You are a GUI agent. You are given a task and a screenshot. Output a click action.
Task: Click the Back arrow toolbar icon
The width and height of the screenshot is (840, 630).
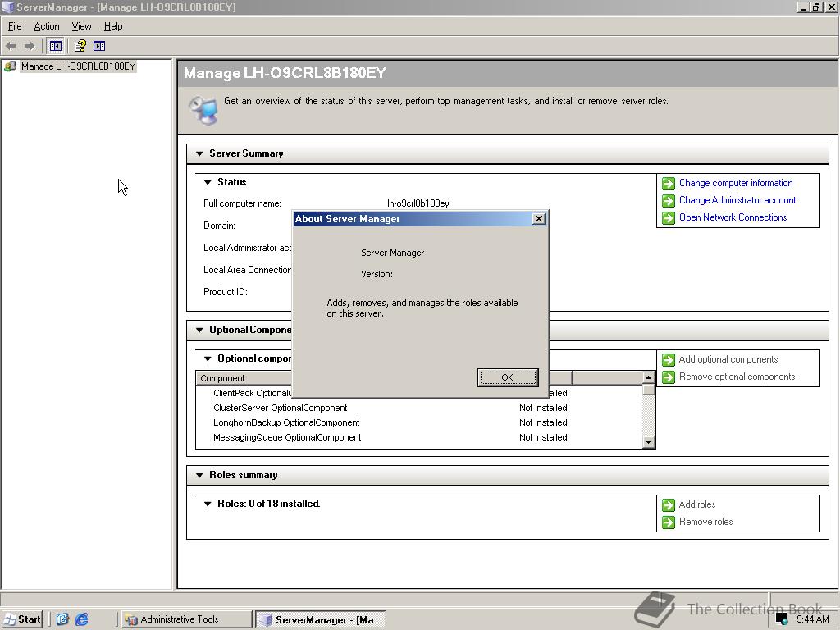pos(11,47)
